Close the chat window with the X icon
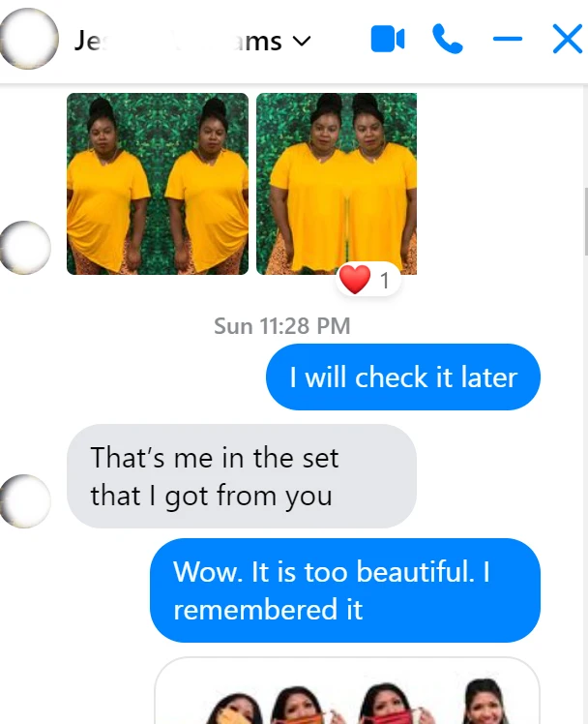This screenshot has width=588, height=724. point(568,40)
